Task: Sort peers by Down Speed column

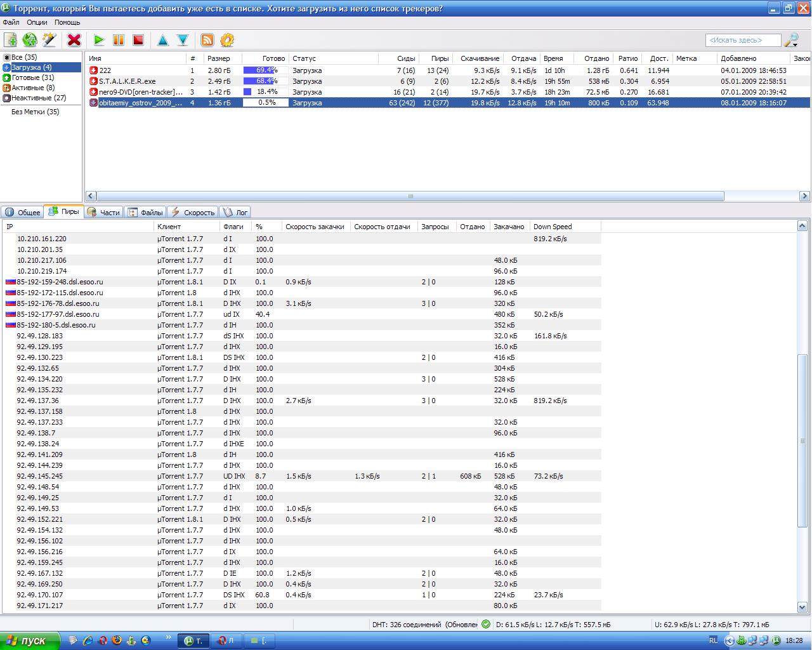Action: (x=565, y=227)
